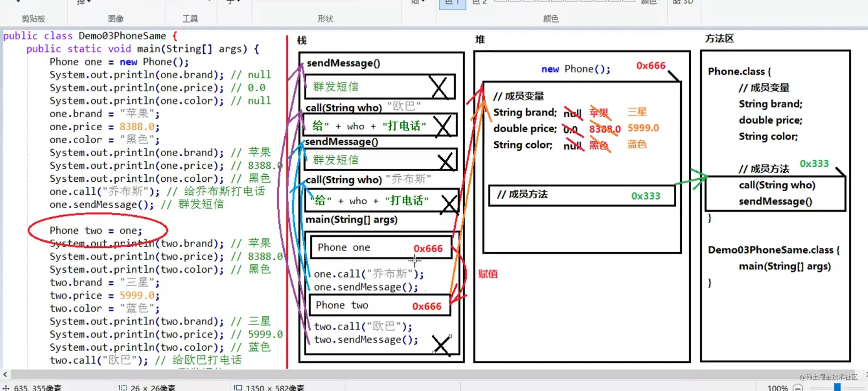Click the 0x333 address in the method area

coord(814,164)
